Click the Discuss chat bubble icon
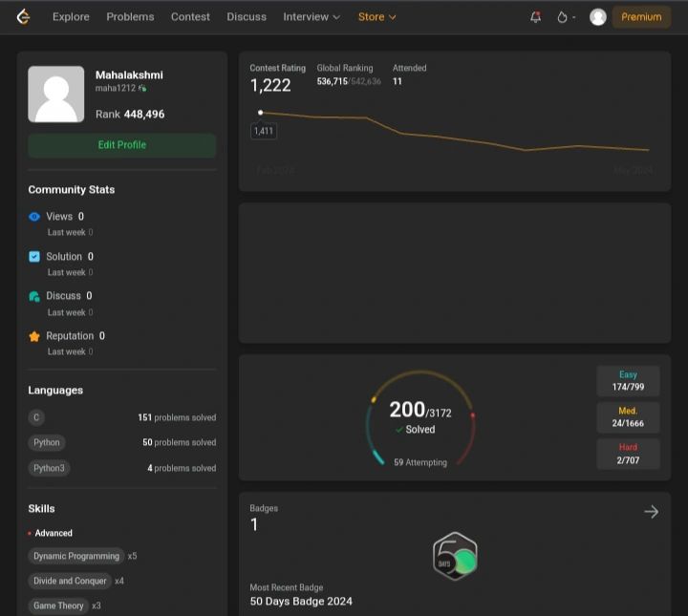Image resolution: width=688 pixels, height=616 pixels. 34,296
